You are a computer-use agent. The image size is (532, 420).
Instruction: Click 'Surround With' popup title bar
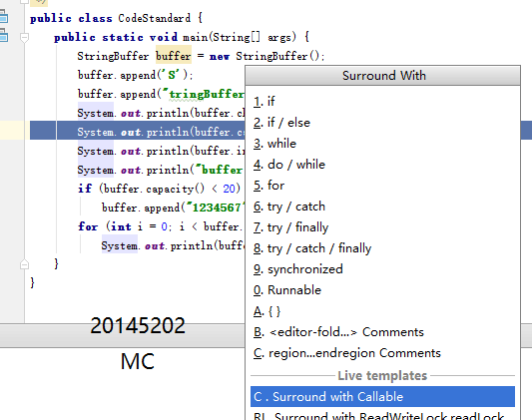[x=383, y=76]
